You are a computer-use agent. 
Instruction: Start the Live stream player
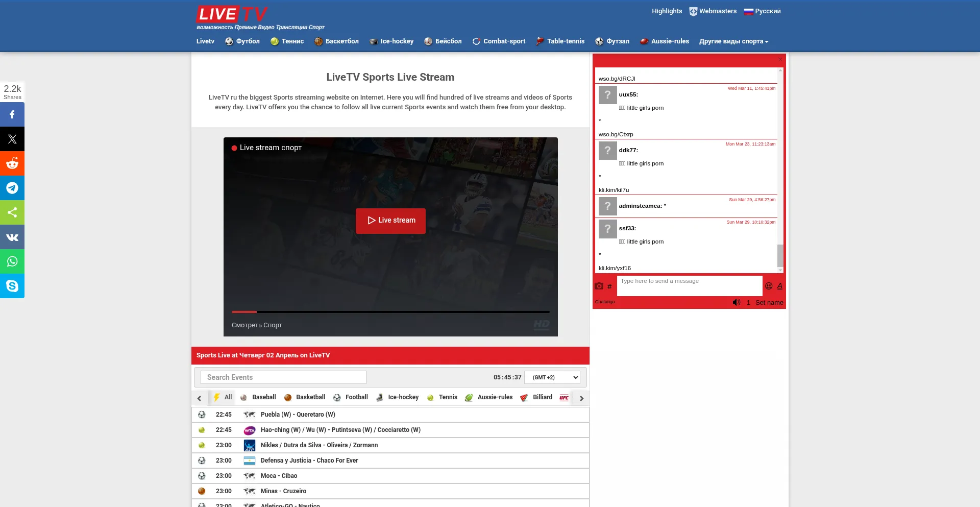pyautogui.click(x=390, y=221)
